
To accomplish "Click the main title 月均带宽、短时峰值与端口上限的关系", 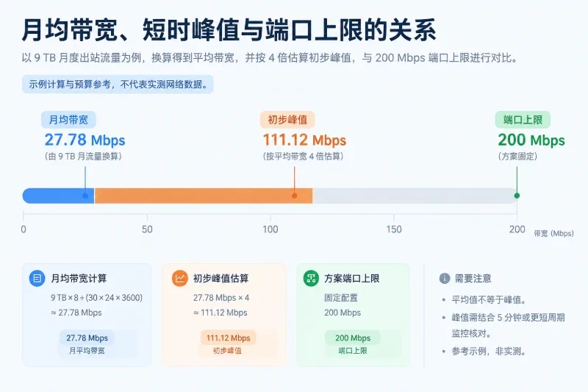I will [x=229, y=30].
